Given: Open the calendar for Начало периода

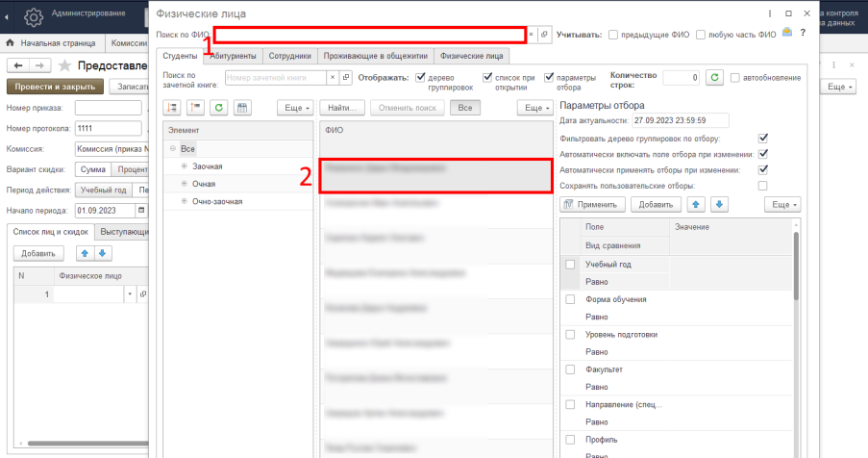Looking at the screenshot, I should 141,211.
